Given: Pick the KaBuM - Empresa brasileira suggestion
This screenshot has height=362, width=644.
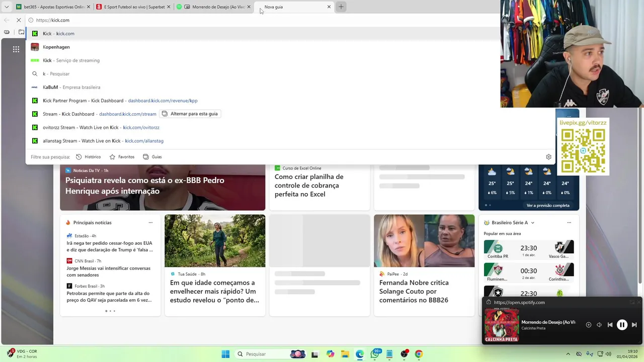Looking at the screenshot, I should [263, 87].
